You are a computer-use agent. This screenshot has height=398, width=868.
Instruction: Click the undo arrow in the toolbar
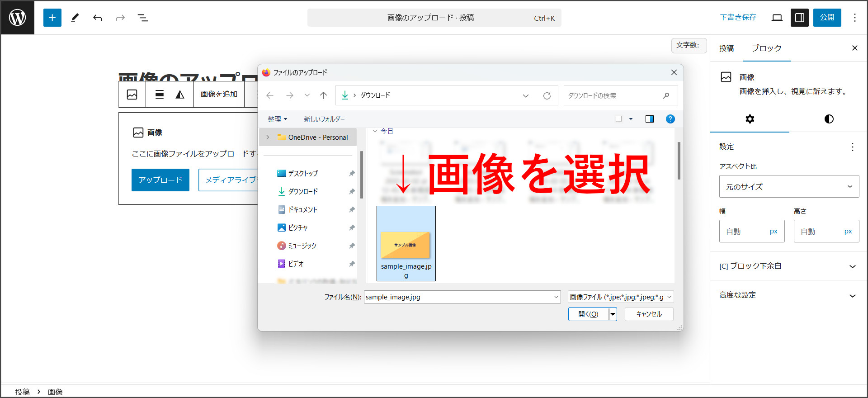click(98, 18)
